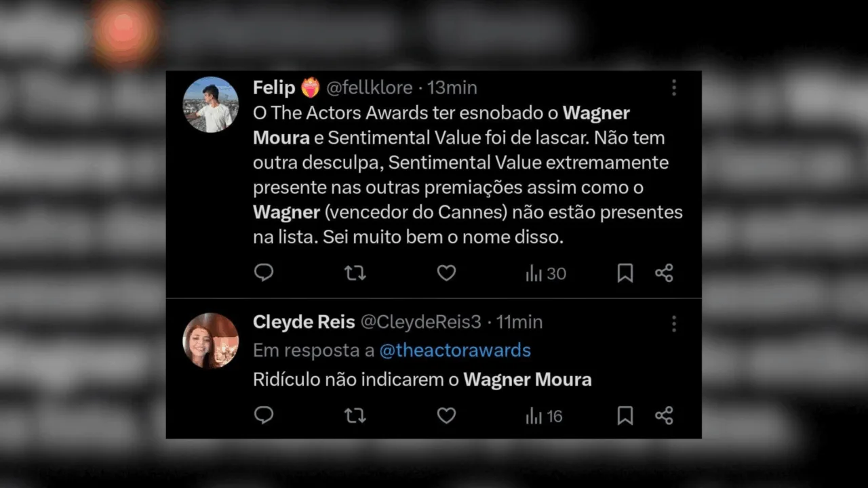
Task: Open the 13min timestamp on Felip's tweet
Action: click(x=452, y=87)
